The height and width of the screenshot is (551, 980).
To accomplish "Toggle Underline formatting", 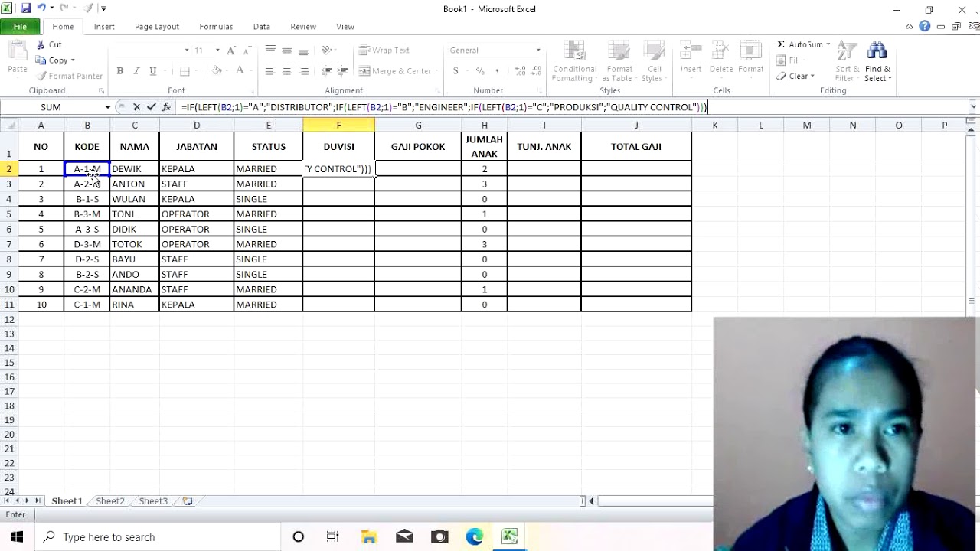I will [x=153, y=71].
